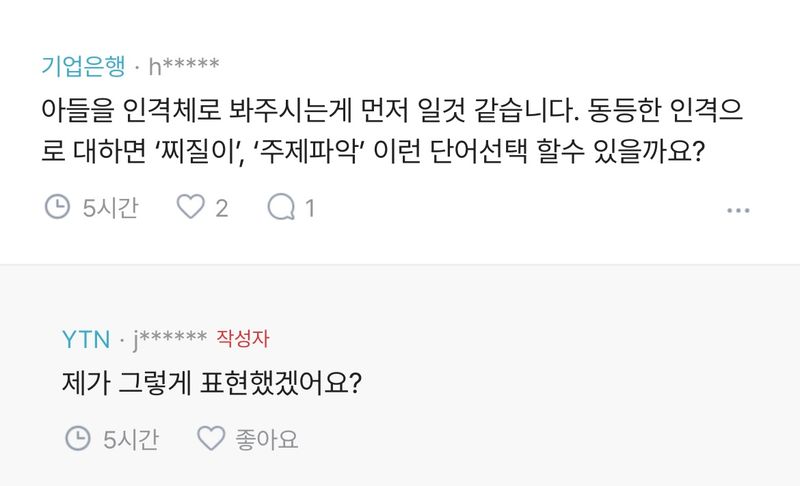The width and height of the screenshot is (800, 486).
Task: Like the 기업은행 comment with the heart icon
Action: point(190,207)
